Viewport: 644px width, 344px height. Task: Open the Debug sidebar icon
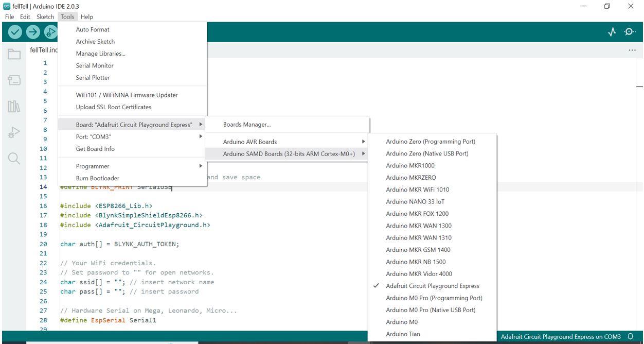click(x=14, y=132)
